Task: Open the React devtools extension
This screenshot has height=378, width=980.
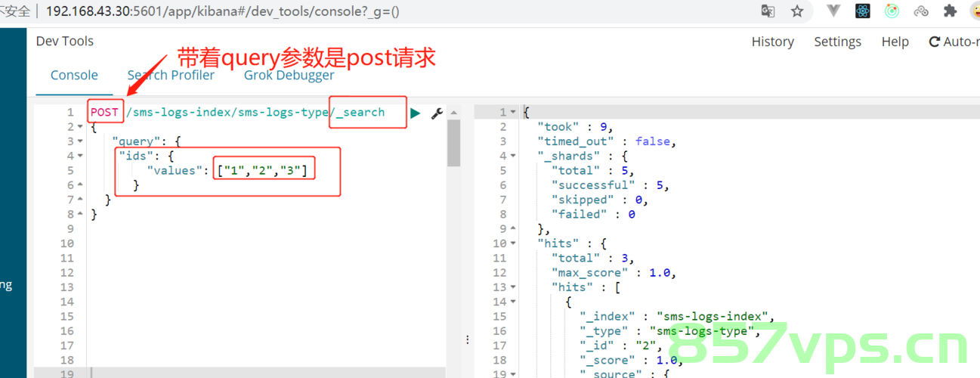Action: coord(863,11)
